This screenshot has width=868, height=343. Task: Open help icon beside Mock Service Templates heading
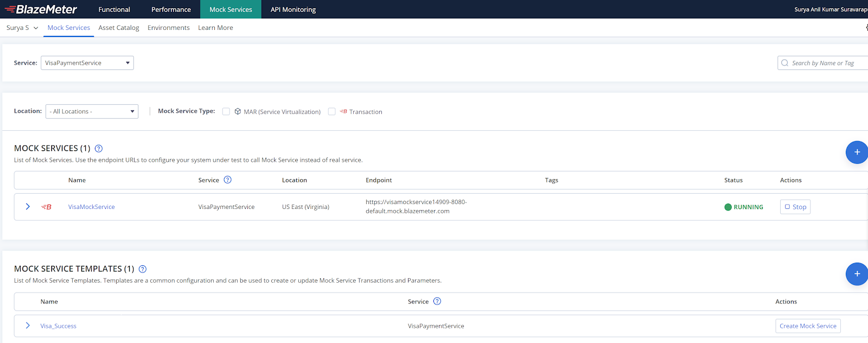coord(143,269)
